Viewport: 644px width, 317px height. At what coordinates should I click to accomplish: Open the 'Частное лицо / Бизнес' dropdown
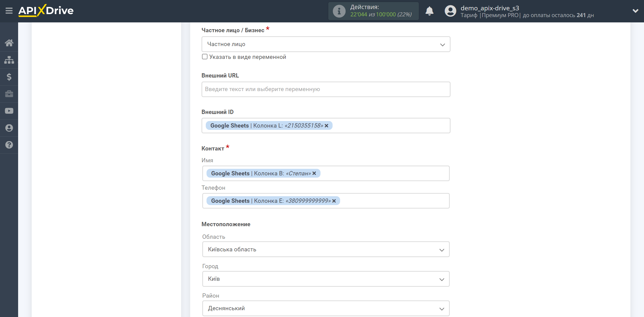point(326,44)
